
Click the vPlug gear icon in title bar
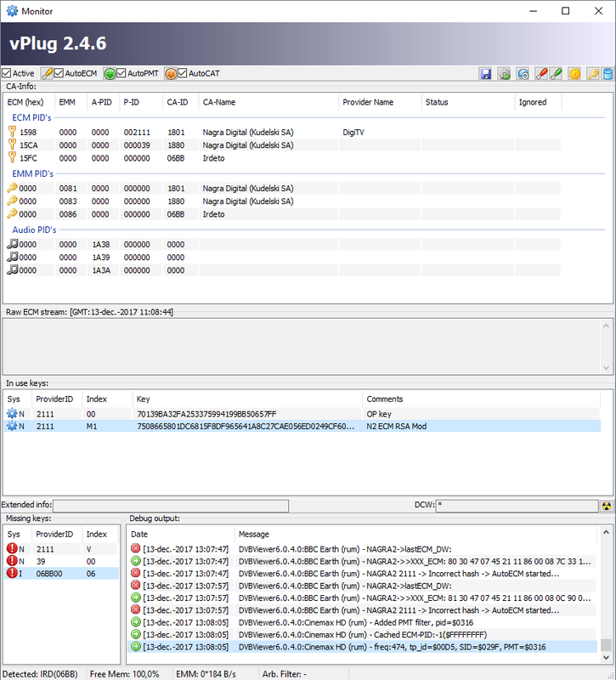12,11
